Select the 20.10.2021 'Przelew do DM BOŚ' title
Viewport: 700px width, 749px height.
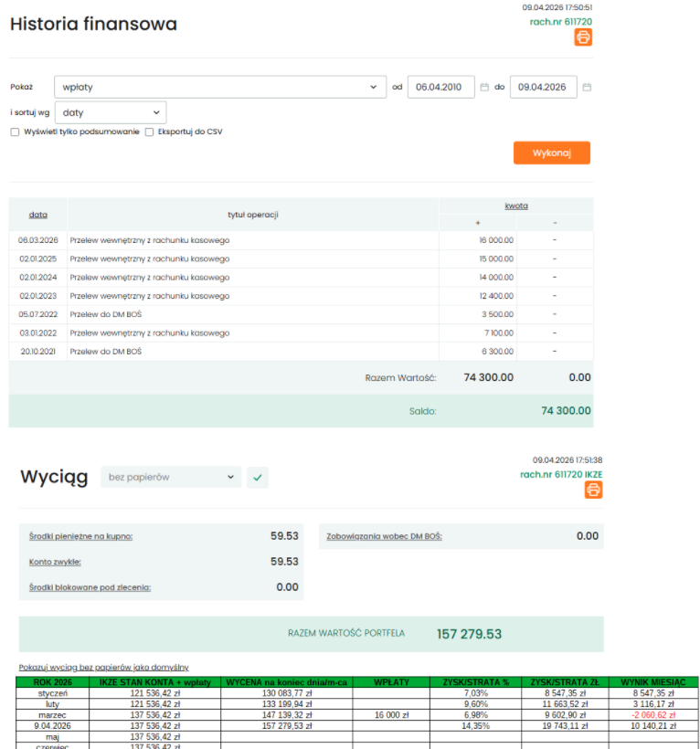click(106, 352)
